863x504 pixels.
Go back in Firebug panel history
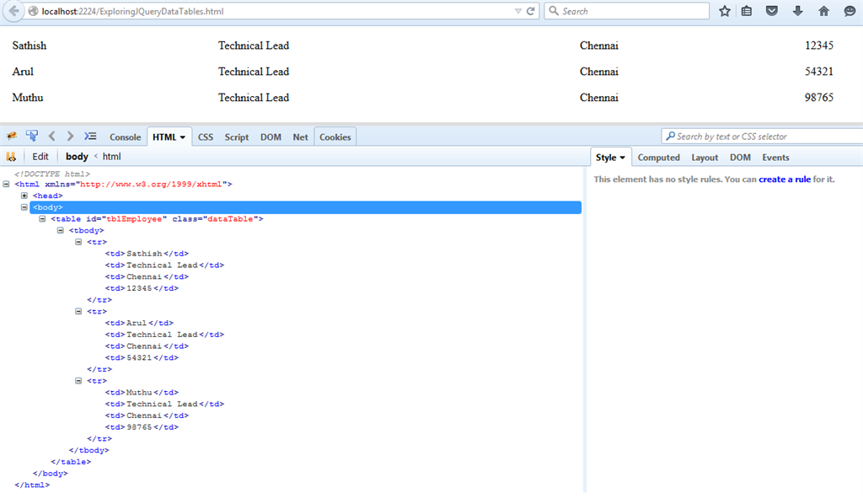click(x=51, y=137)
